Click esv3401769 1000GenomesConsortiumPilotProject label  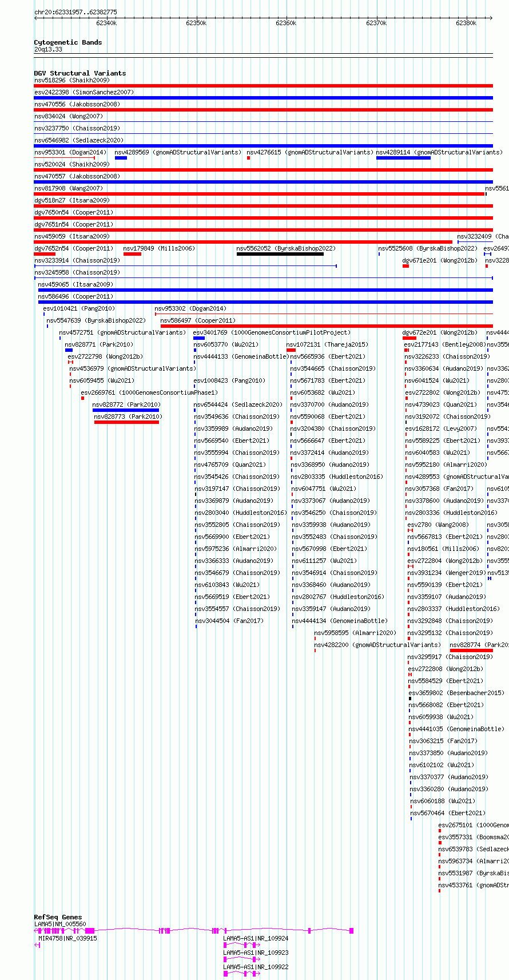tap(272, 333)
